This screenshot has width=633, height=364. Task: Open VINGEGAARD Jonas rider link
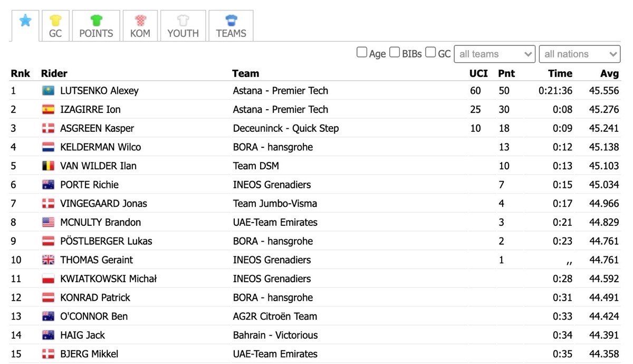tap(103, 203)
